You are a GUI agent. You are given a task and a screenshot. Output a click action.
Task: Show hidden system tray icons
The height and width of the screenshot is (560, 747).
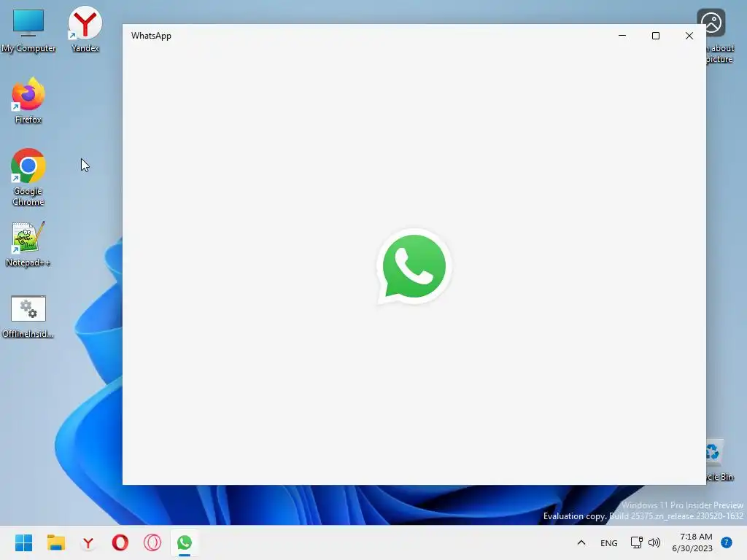581,542
